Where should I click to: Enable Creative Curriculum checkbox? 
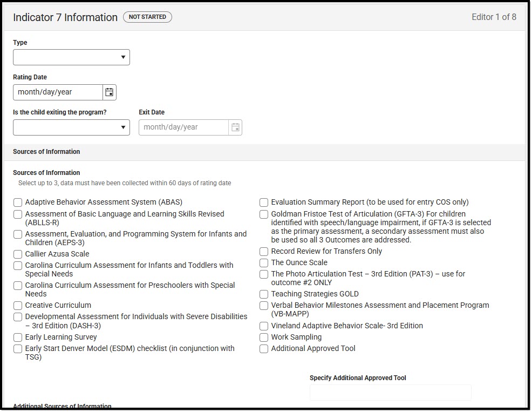point(18,306)
